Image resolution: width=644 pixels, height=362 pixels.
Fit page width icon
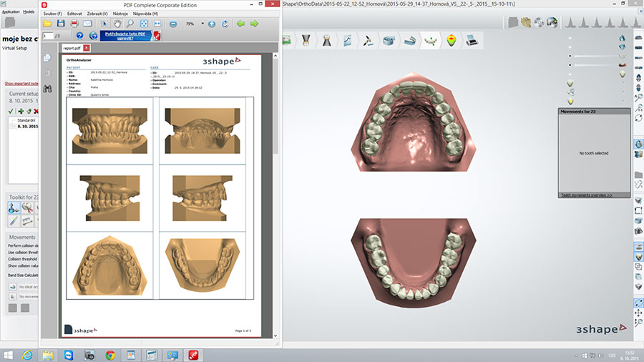pos(157,24)
